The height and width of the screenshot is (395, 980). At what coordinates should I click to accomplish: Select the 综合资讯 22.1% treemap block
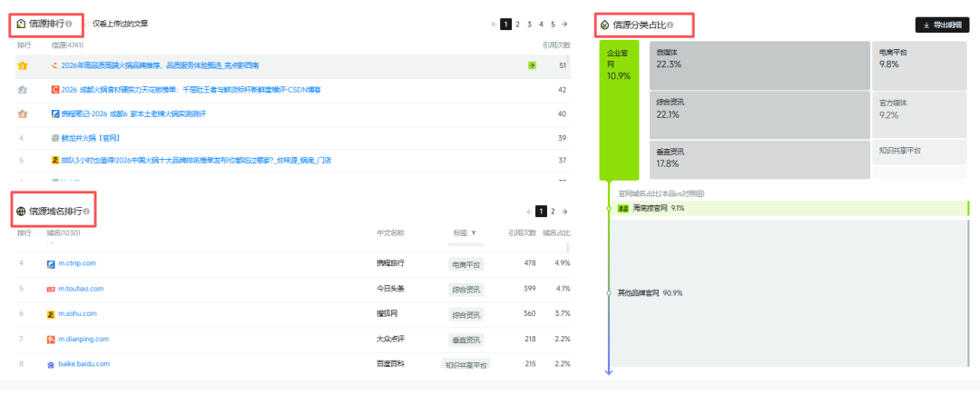[759, 115]
